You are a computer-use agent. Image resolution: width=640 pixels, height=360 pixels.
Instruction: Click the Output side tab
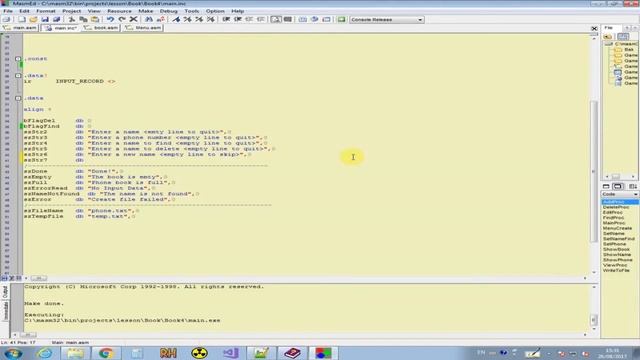5,292
